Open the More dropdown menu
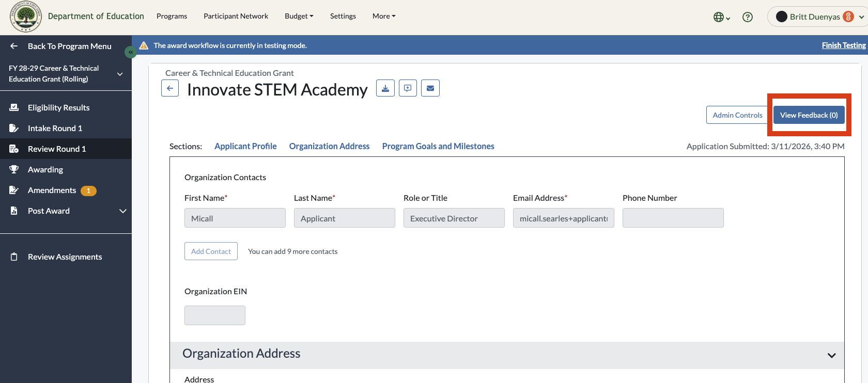This screenshot has height=383, width=868. coord(384,16)
